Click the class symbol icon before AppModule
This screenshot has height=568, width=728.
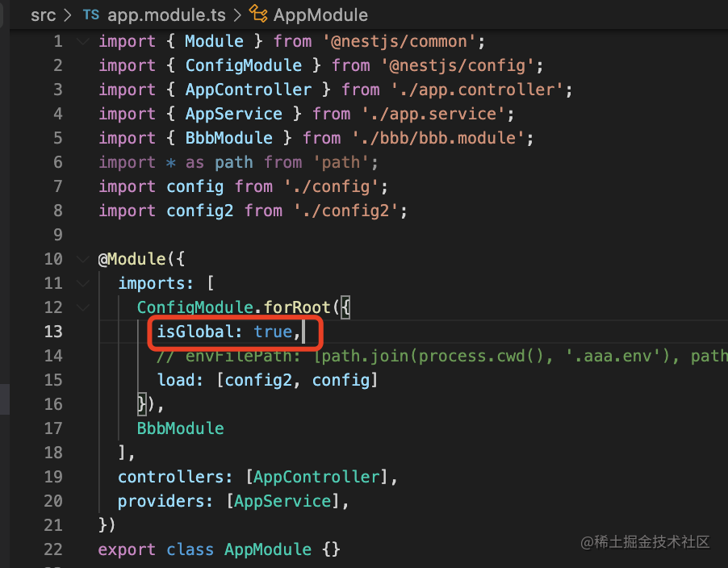pyautogui.click(x=258, y=15)
